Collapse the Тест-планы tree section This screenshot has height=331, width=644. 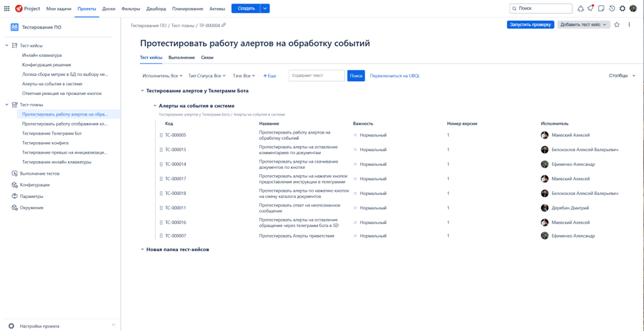(x=7, y=105)
